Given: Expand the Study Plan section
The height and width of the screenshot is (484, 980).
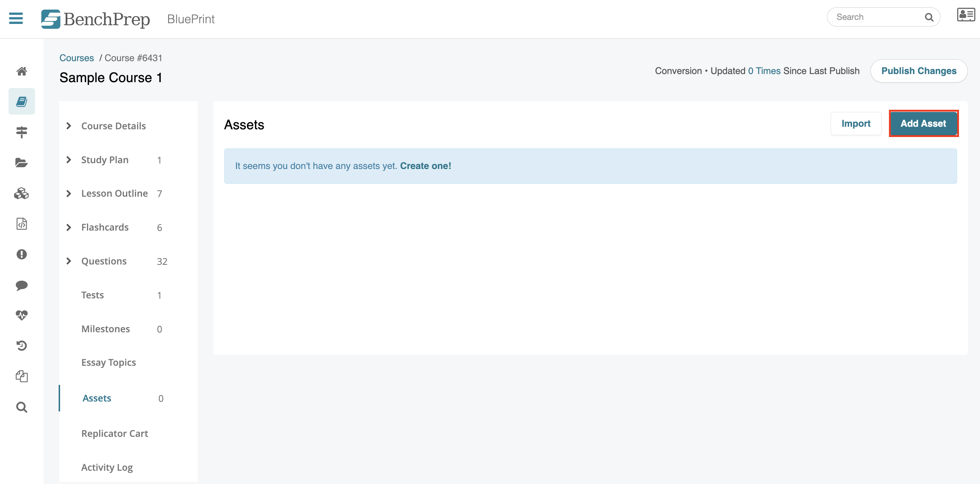Looking at the screenshot, I should [x=105, y=160].
